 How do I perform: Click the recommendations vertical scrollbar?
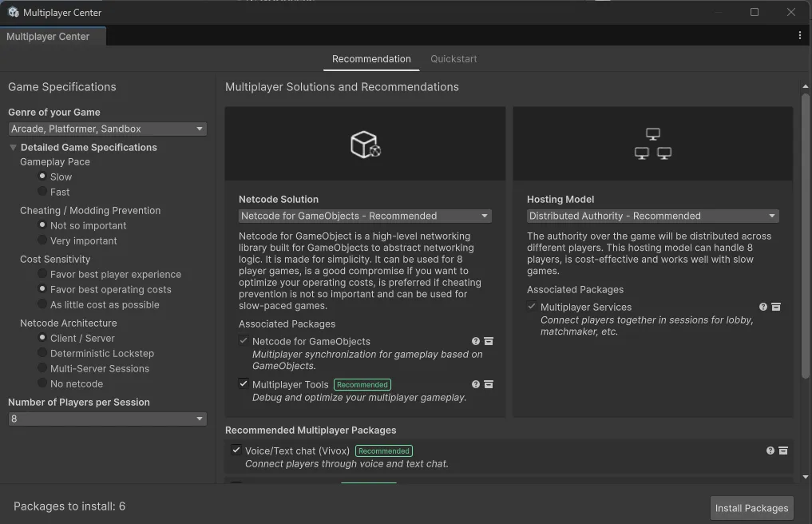point(806,236)
